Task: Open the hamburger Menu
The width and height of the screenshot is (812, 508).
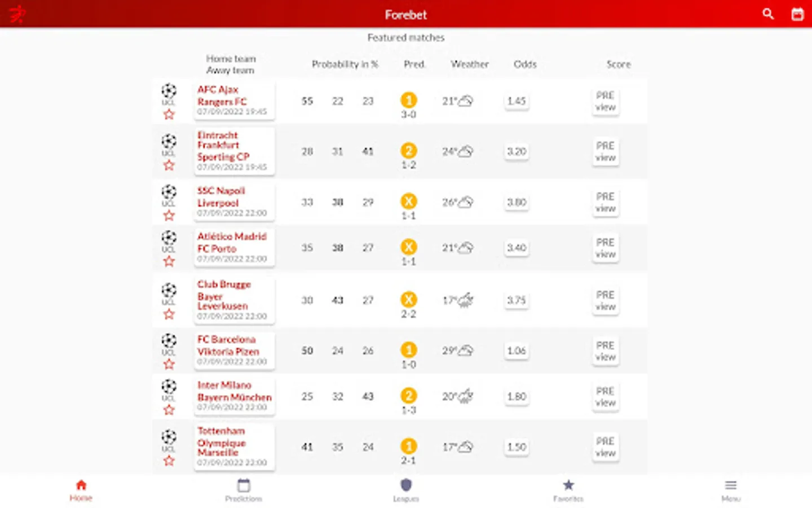Action: pos(731,490)
